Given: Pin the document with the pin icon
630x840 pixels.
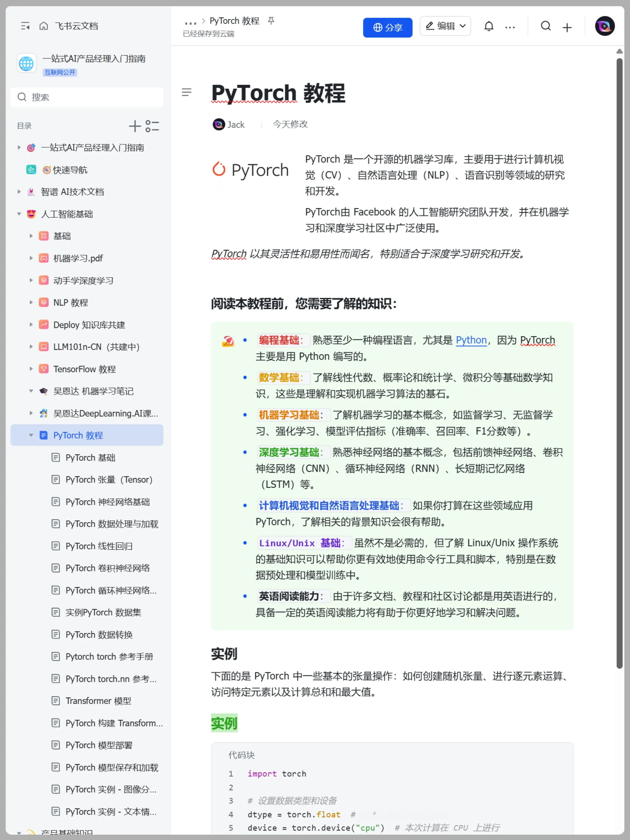Looking at the screenshot, I should coord(271,21).
